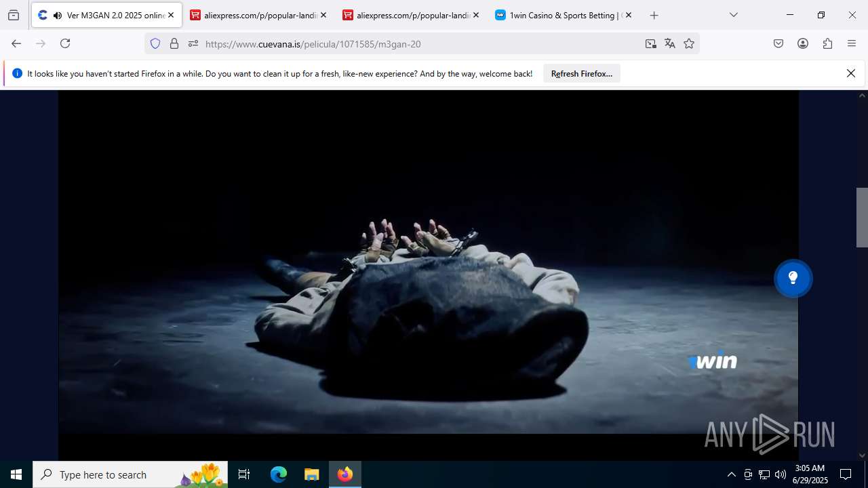Close the first aliexpress tab
The height and width of the screenshot is (488, 868).
pos(323,15)
